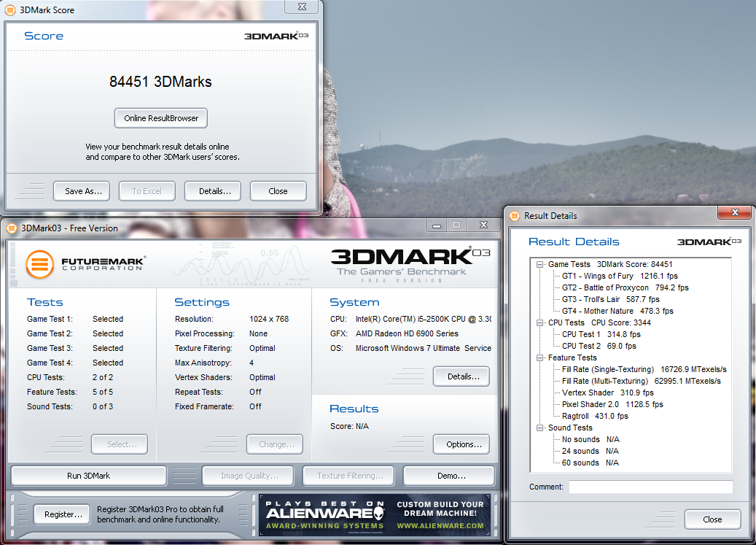Collapse the Game Tests tree node
The width and height of the screenshot is (756, 545).
tap(540, 264)
